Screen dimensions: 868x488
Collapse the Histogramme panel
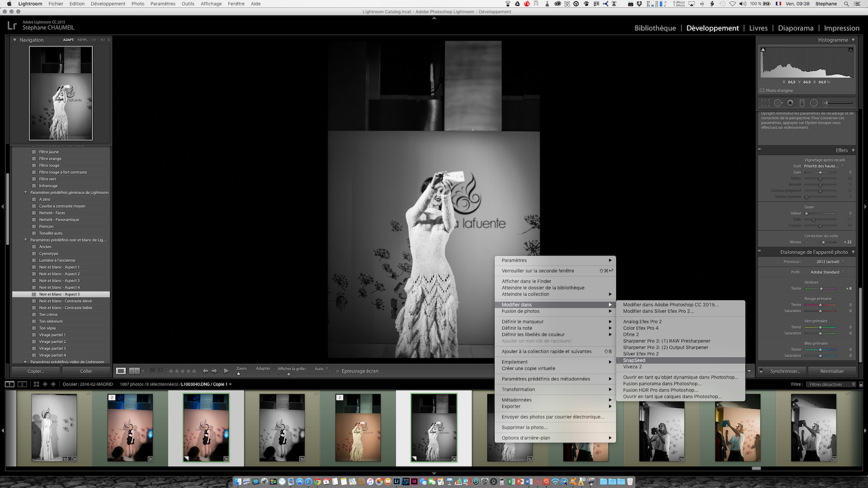tap(853, 40)
